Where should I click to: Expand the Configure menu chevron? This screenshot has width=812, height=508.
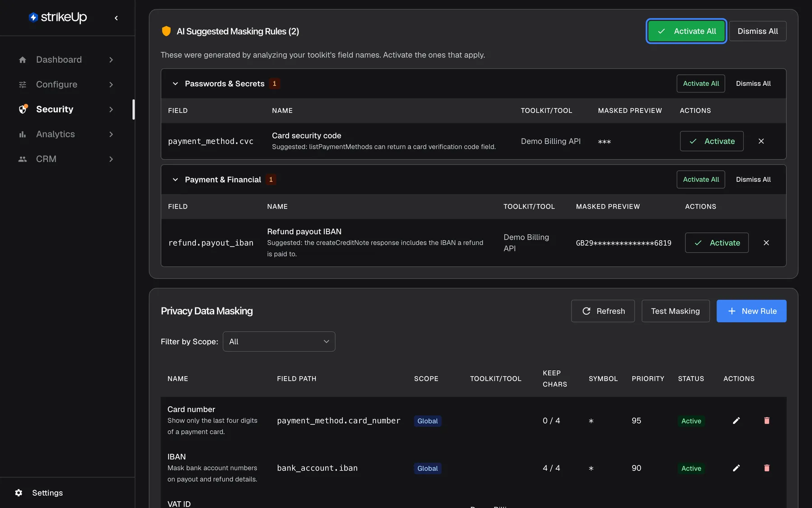point(111,84)
